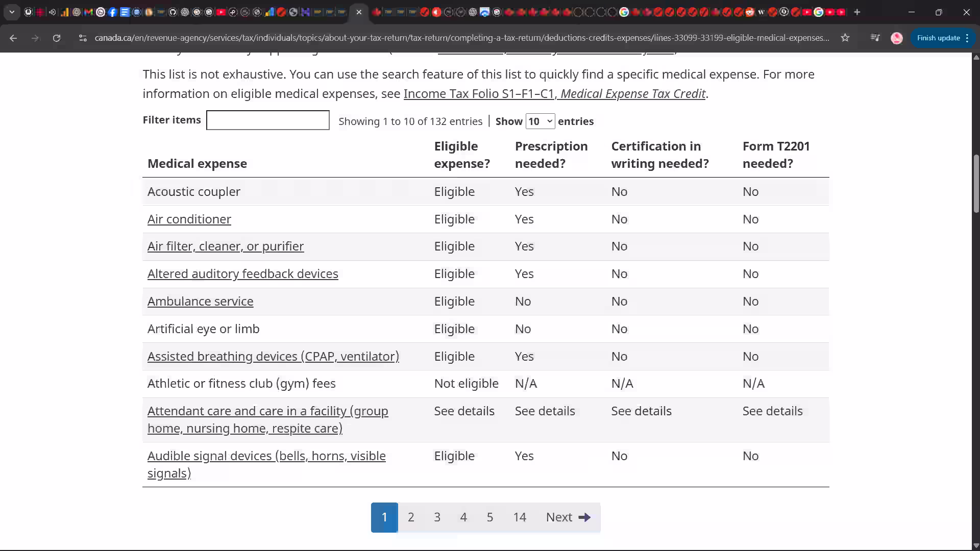Open the GitHub tab

click(x=173, y=12)
